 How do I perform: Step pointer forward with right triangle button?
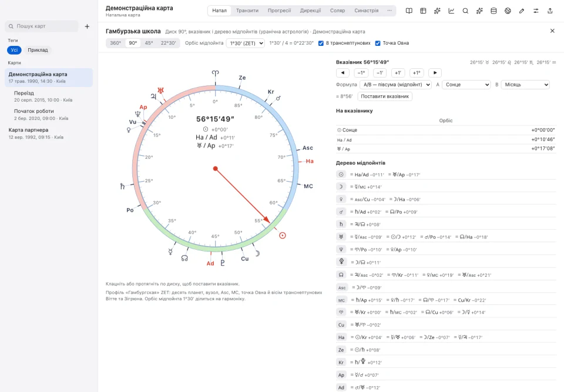coord(435,73)
